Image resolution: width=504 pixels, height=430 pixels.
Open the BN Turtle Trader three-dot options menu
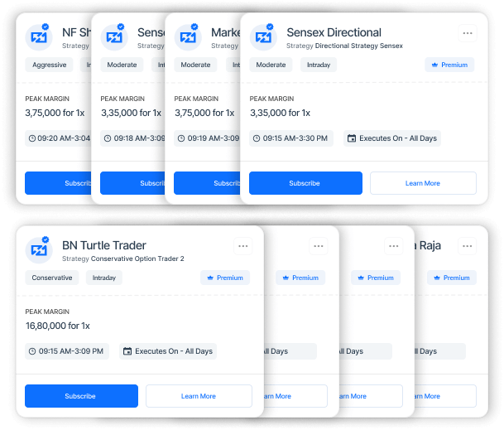point(243,246)
